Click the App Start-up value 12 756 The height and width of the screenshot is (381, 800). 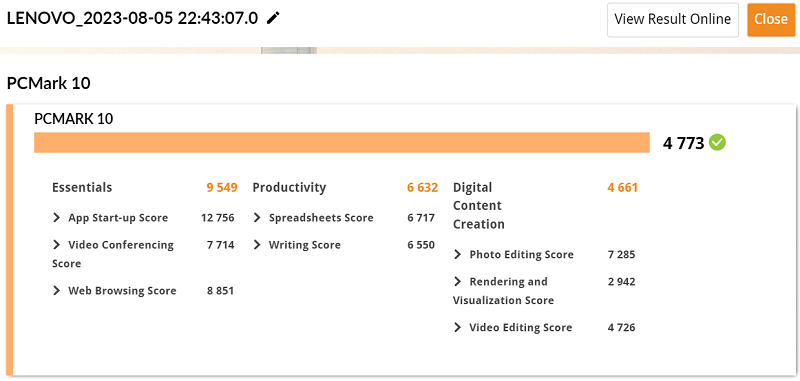218,218
